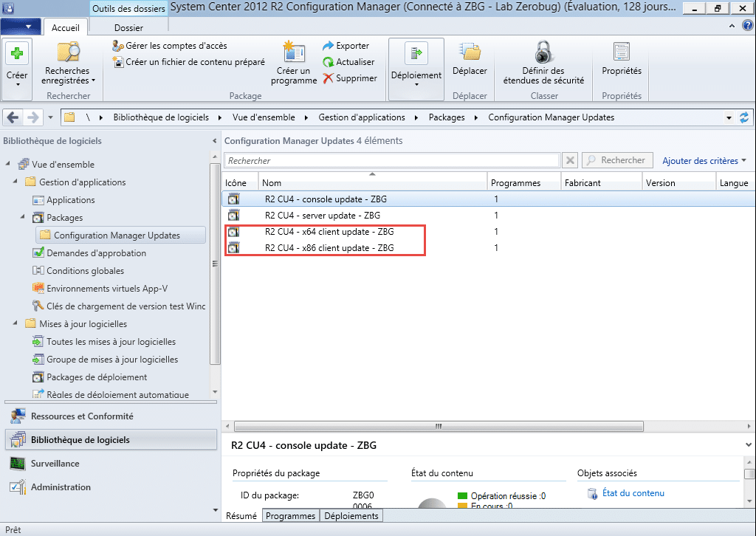
Task: Click Packages in the breadcrumb path
Action: pyautogui.click(x=447, y=117)
